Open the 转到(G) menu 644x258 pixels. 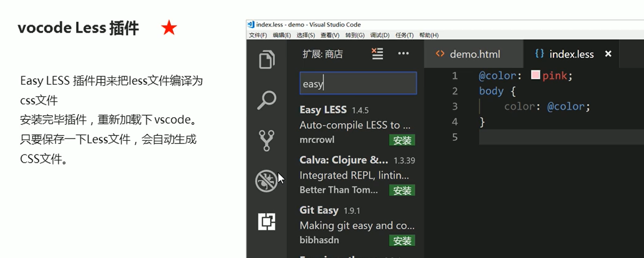click(x=355, y=35)
